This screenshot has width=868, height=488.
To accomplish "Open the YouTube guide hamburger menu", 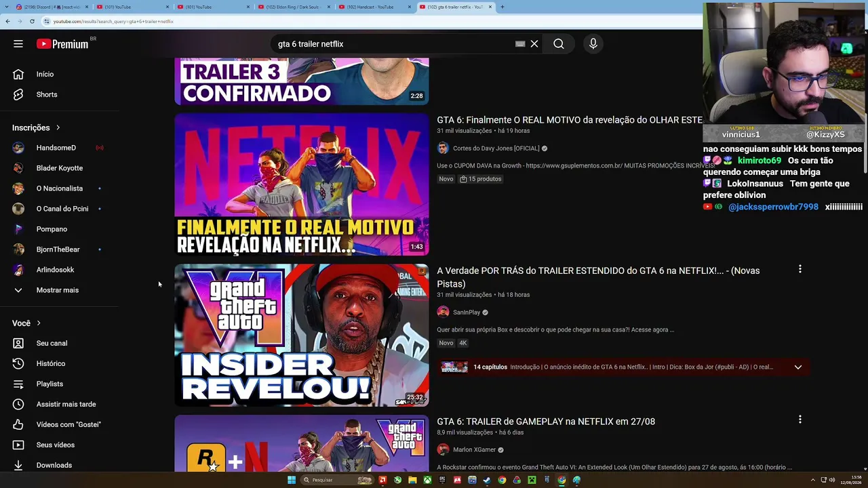I will pos(18,44).
